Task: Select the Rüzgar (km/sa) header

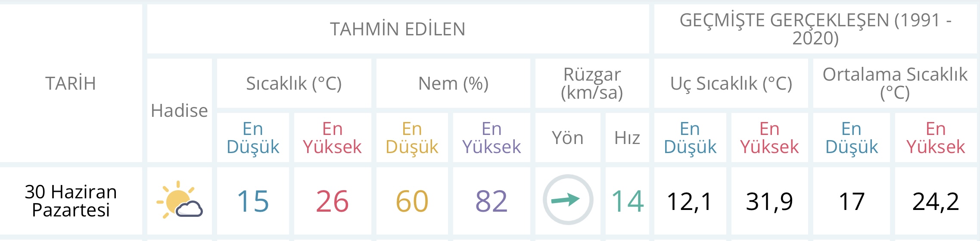Action: (x=592, y=83)
